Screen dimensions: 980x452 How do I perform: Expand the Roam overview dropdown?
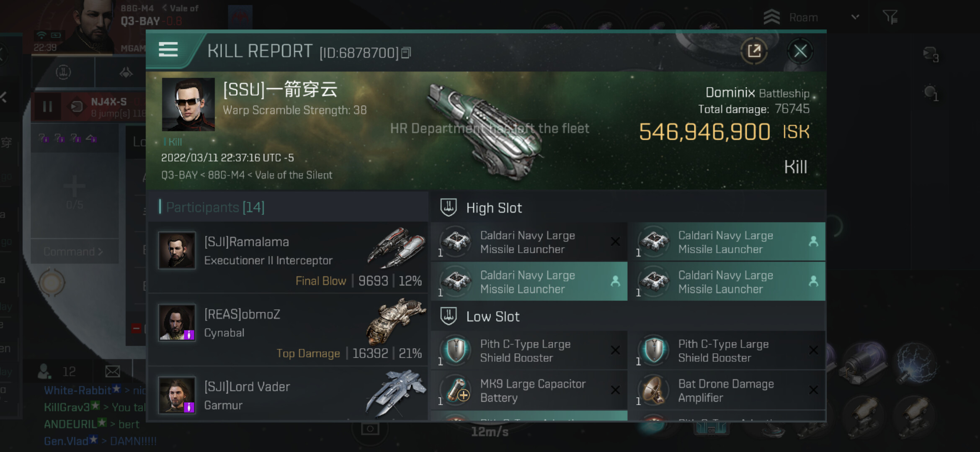click(x=855, y=17)
